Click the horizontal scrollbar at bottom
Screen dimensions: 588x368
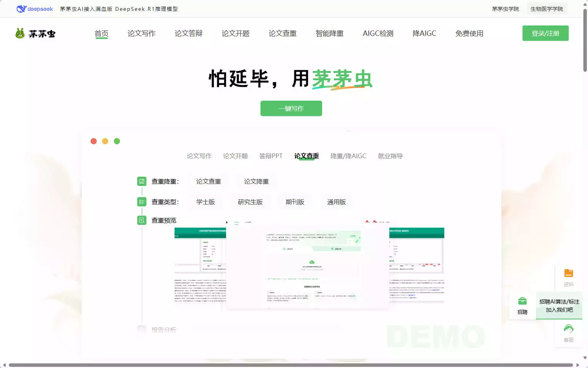pyautogui.click(x=291, y=365)
